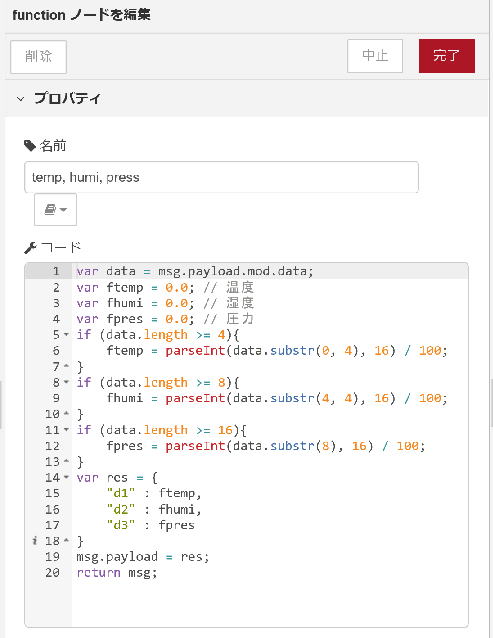Fold the if block at line 5

(x=67, y=334)
